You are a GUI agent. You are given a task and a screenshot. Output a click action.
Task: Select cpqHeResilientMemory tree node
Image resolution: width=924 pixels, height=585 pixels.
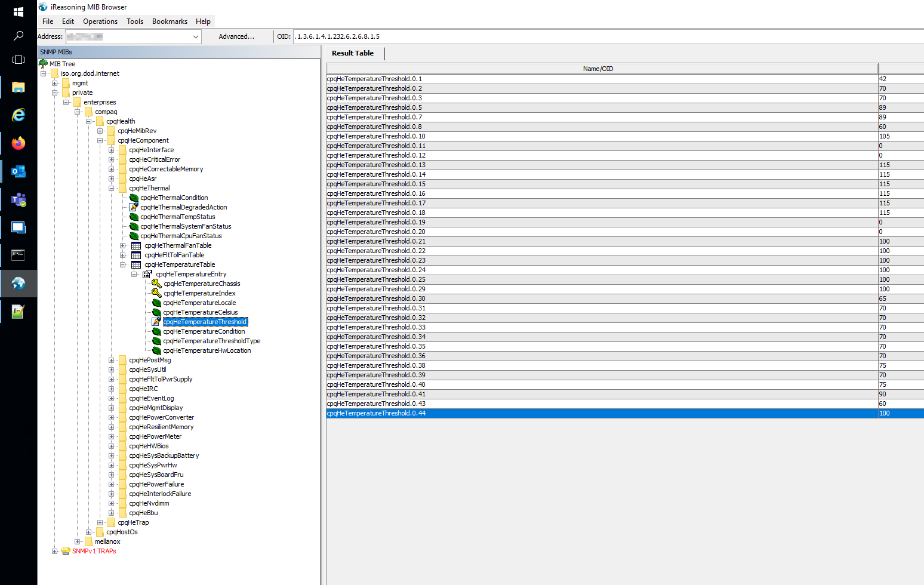[x=161, y=427]
